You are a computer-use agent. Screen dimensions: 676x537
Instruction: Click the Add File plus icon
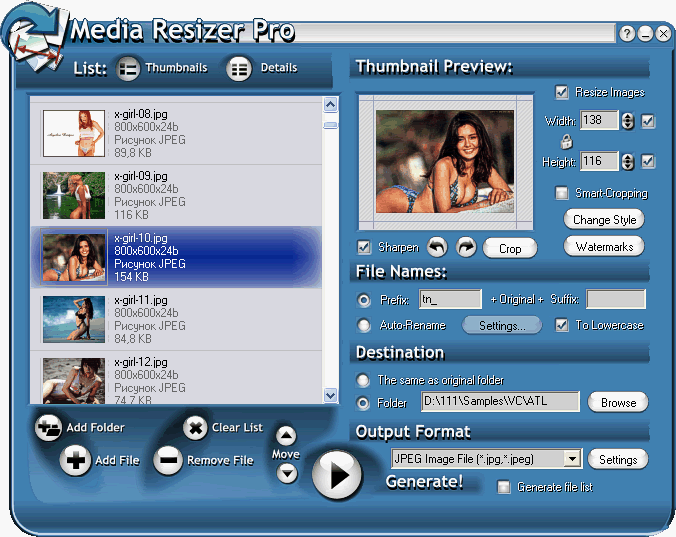(75, 460)
